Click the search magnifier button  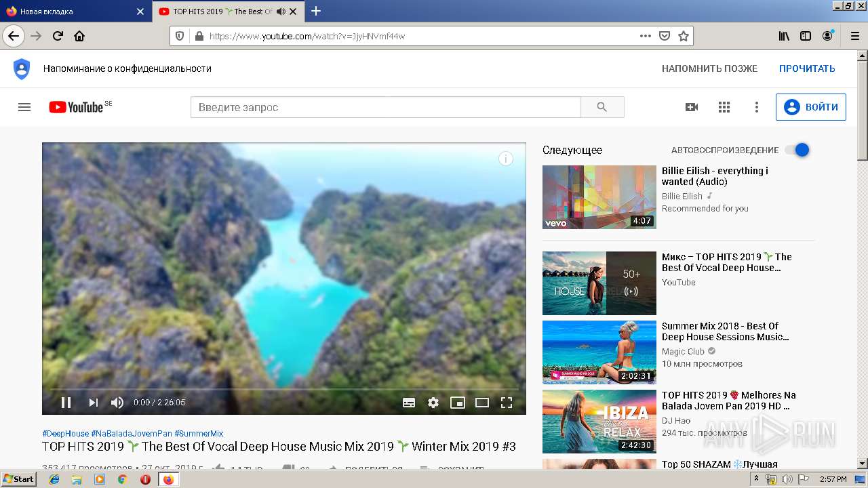[602, 107]
